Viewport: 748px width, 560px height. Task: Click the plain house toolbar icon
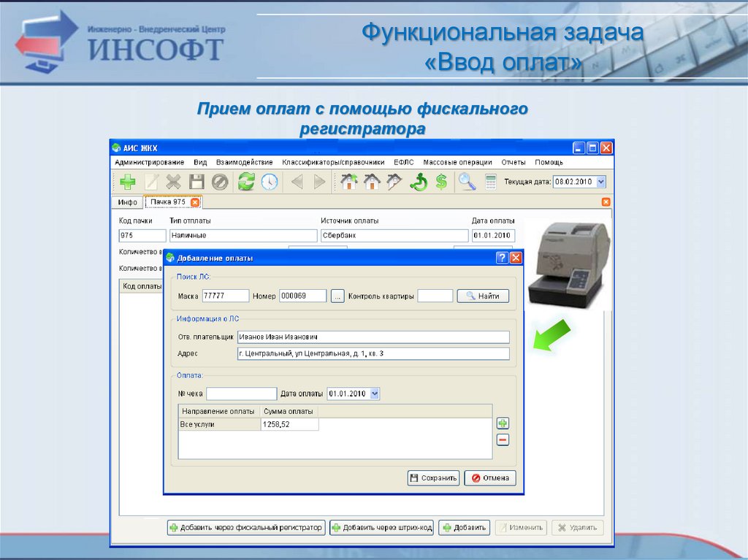click(372, 182)
